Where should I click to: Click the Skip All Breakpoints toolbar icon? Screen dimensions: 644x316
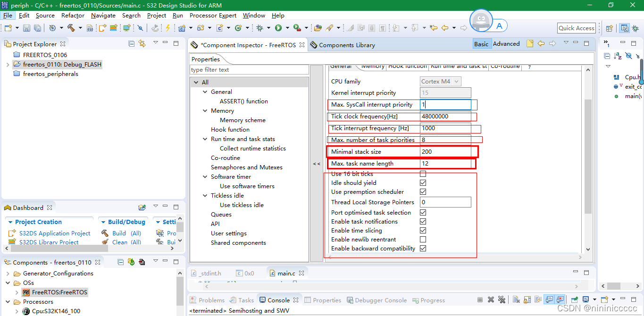pos(140,28)
